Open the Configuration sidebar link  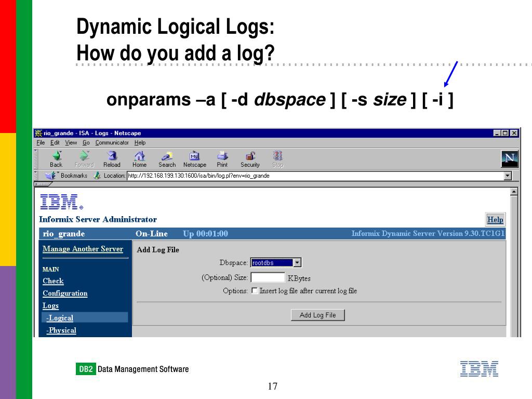coord(65,293)
